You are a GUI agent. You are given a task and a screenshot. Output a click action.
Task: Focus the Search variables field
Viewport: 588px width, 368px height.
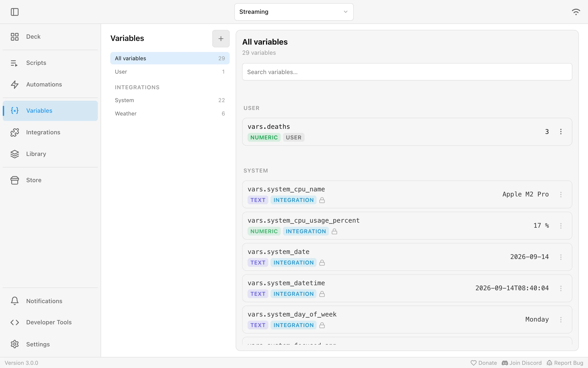(407, 72)
